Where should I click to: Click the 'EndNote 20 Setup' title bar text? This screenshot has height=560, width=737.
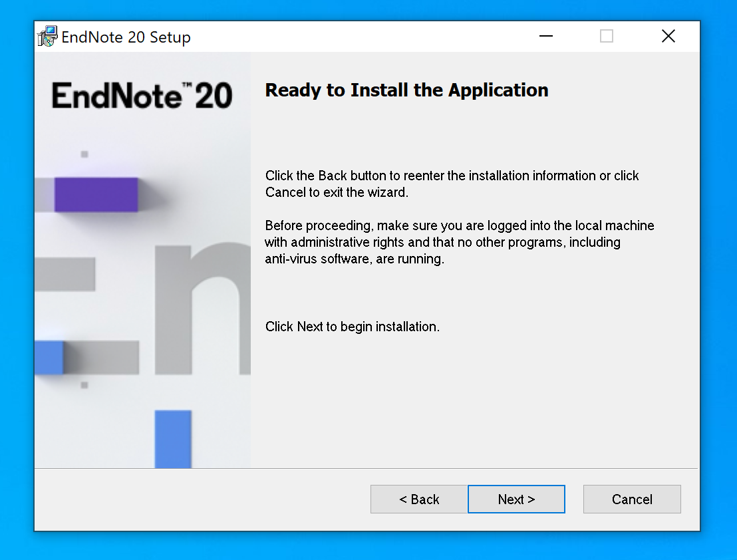[126, 37]
